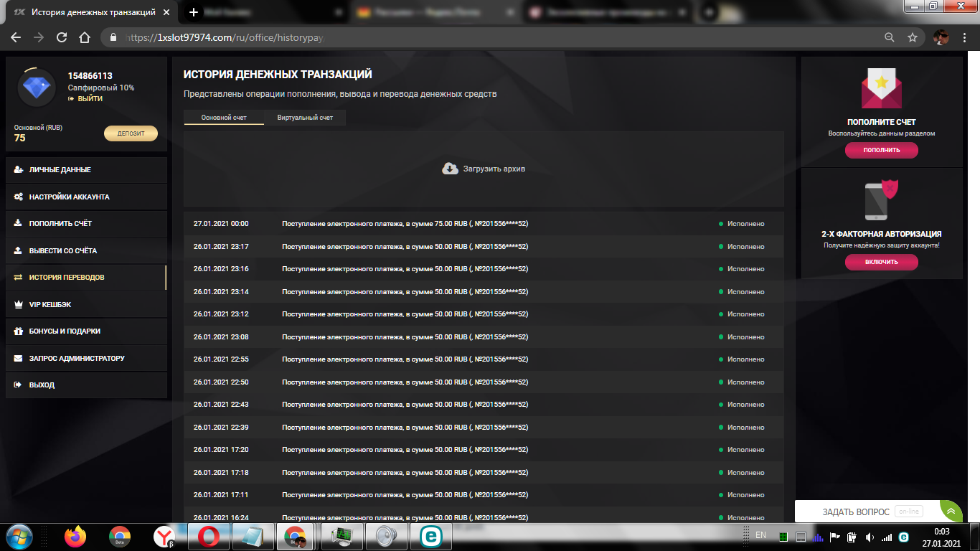Click the download archive cloud icon
980x551 pixels.
pyautogui.click(x=450, y=169)
